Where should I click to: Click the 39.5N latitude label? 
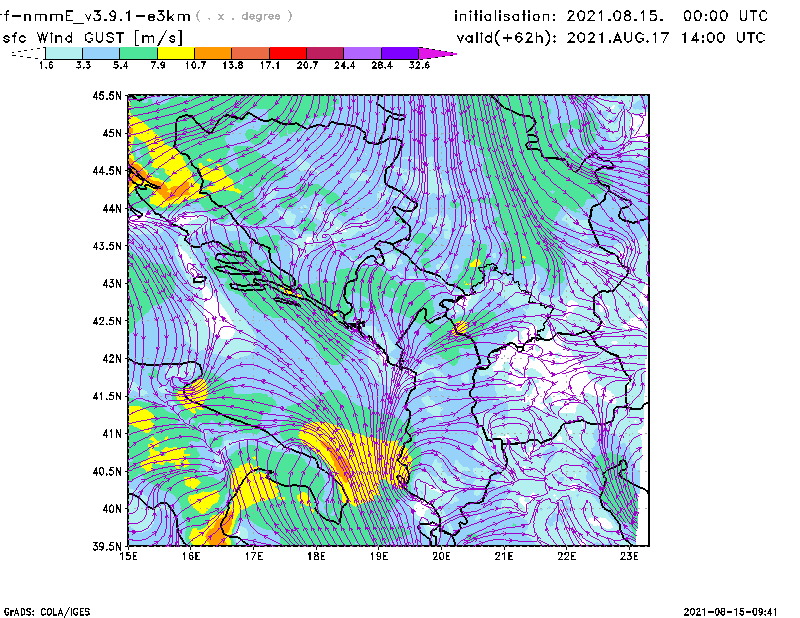coord(107,547)
